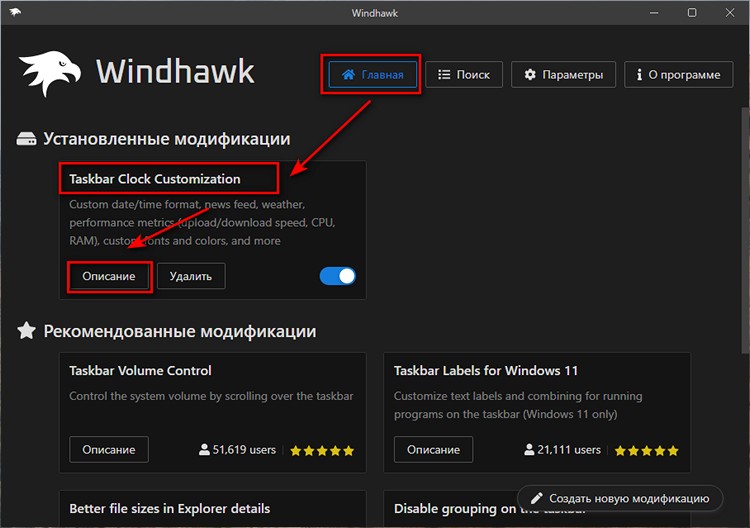Open the Параметры settings tab

tap(563, 75)
